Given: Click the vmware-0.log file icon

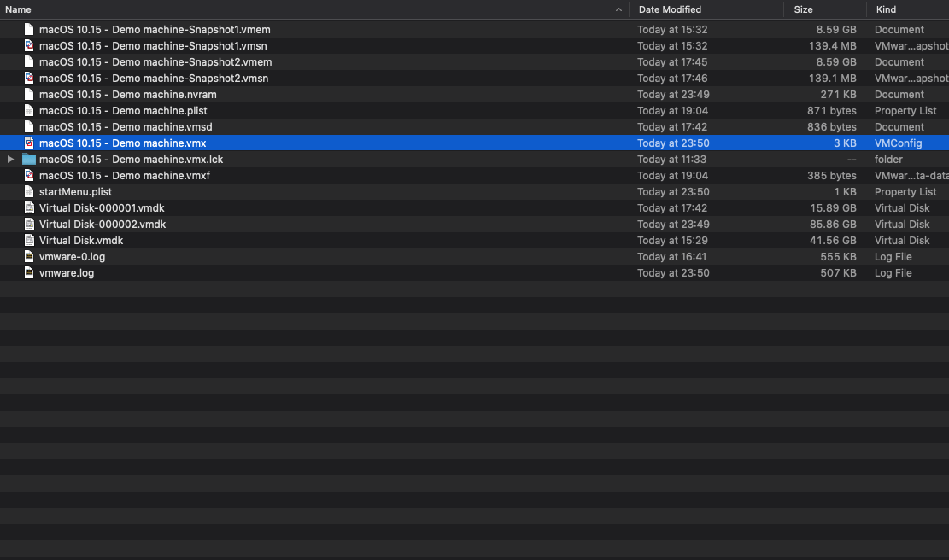Looking at the screenshot, I should 28,256.
